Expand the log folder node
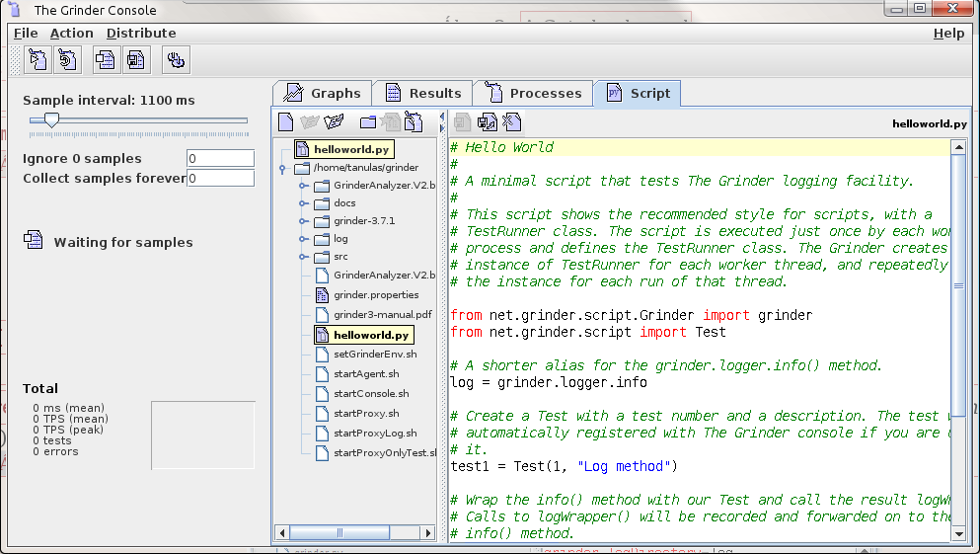Viewport: 980px width, 554px height. click(303, 239)
